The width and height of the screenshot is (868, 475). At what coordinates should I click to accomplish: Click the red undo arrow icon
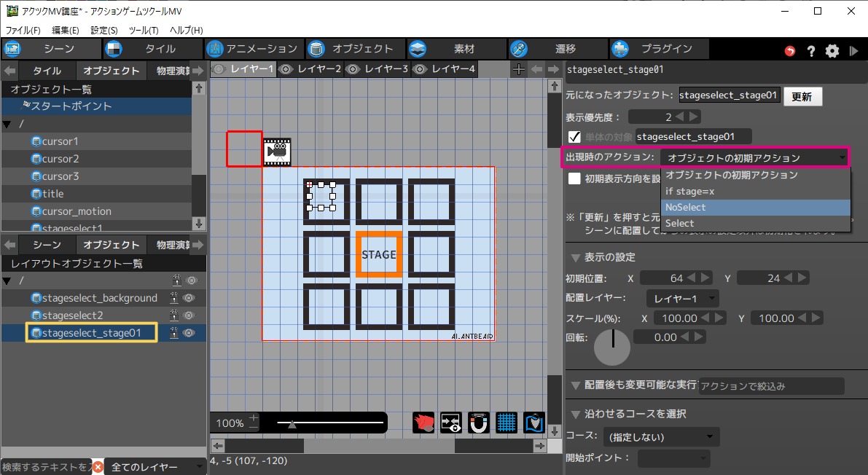[x=790, y=51]
